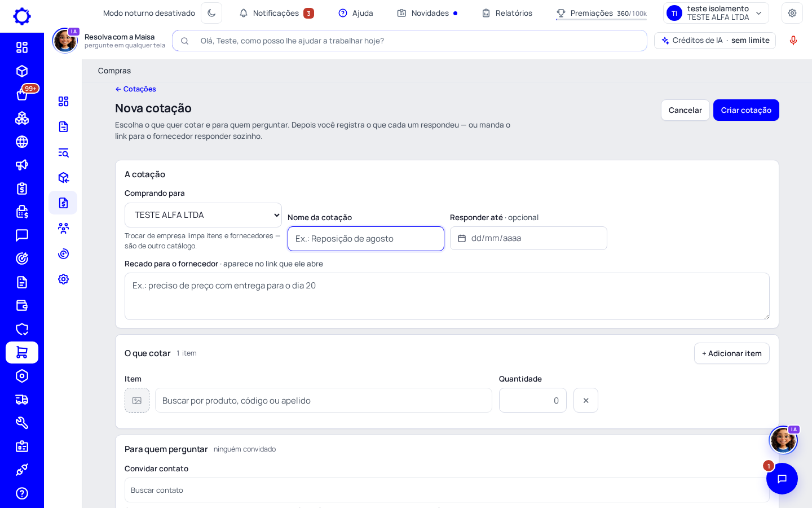
Task: Open the delivery truck sidebar icon
Action: point(22,400)
